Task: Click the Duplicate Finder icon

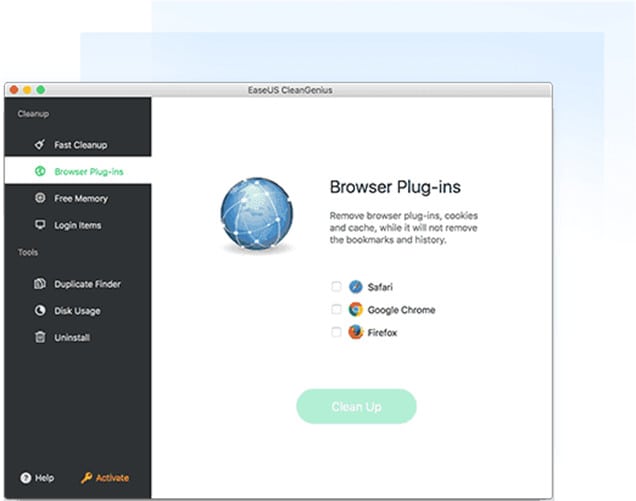Action: 40,284
